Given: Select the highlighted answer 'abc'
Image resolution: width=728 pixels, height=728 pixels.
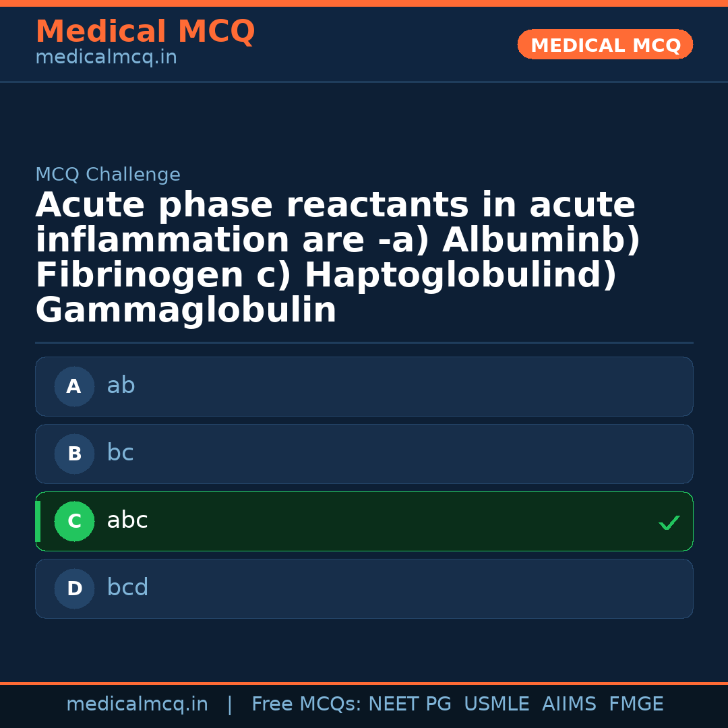Looking at the screenshot, I should click(364, 521).
